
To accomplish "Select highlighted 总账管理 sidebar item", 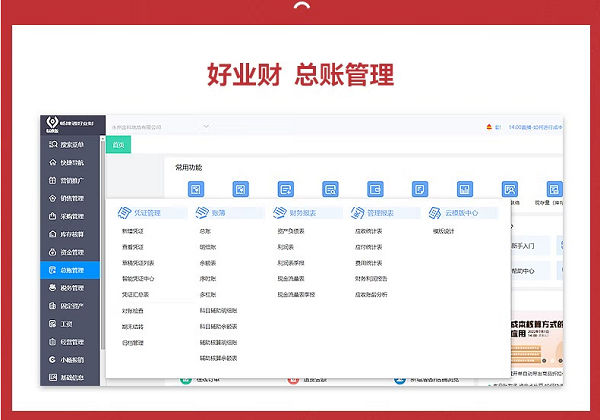I will pos(70,270).
